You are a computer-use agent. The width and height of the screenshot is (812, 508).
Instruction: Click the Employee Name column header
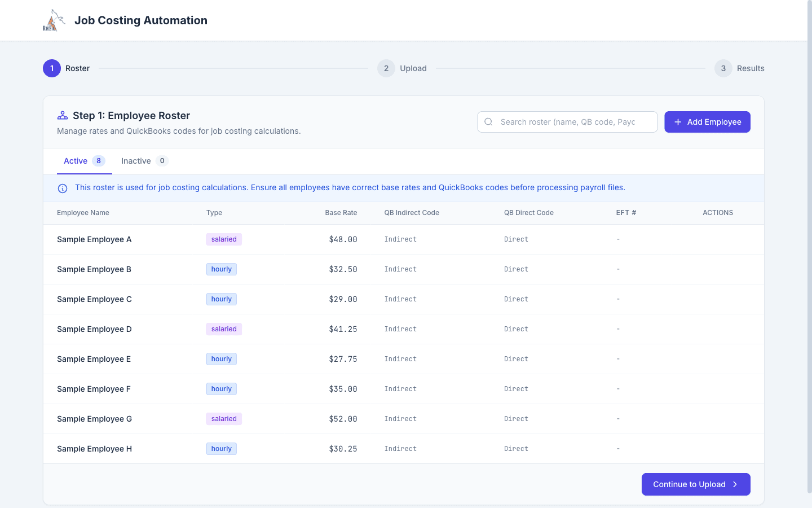pos(83,213)
